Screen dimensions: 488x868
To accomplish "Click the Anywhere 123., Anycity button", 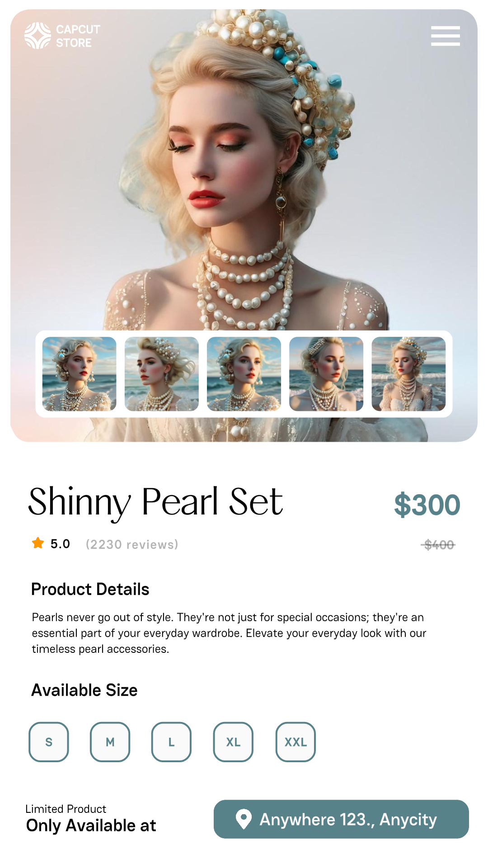I will pos(341,819).
